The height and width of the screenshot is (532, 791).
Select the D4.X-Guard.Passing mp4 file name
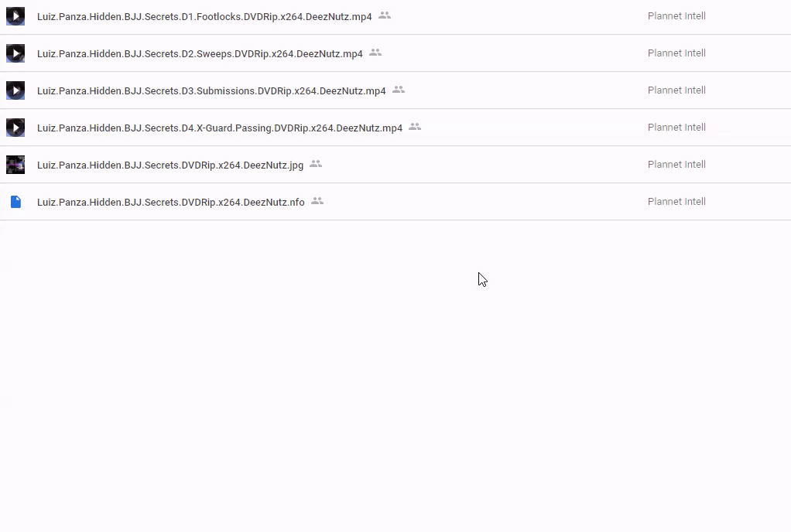[x=220, y=128]
